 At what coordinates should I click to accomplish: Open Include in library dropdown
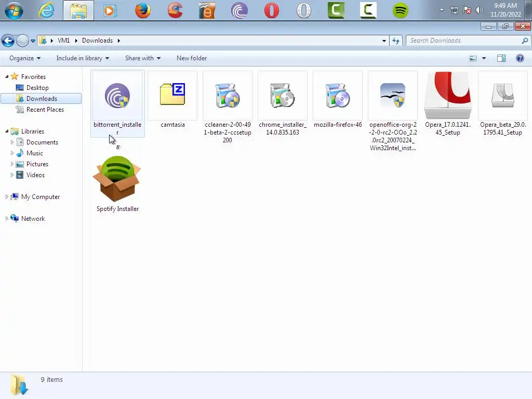point(83,58)
